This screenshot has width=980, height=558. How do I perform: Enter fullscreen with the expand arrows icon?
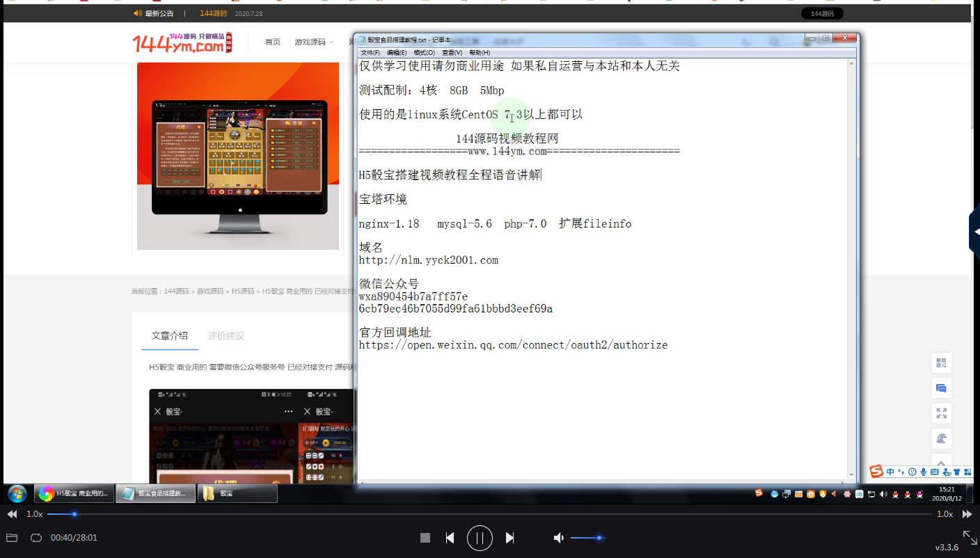pyautogui.click(x=970, y=537)
